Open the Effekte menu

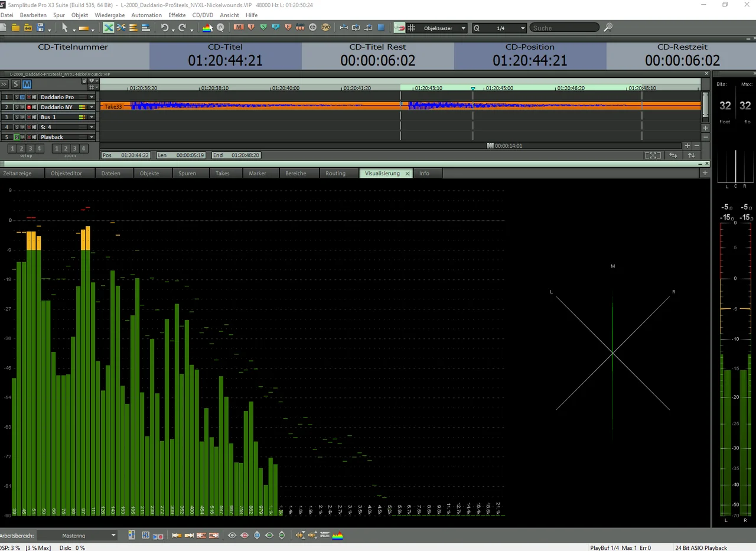pyautogui.click(x=177, y=15)
